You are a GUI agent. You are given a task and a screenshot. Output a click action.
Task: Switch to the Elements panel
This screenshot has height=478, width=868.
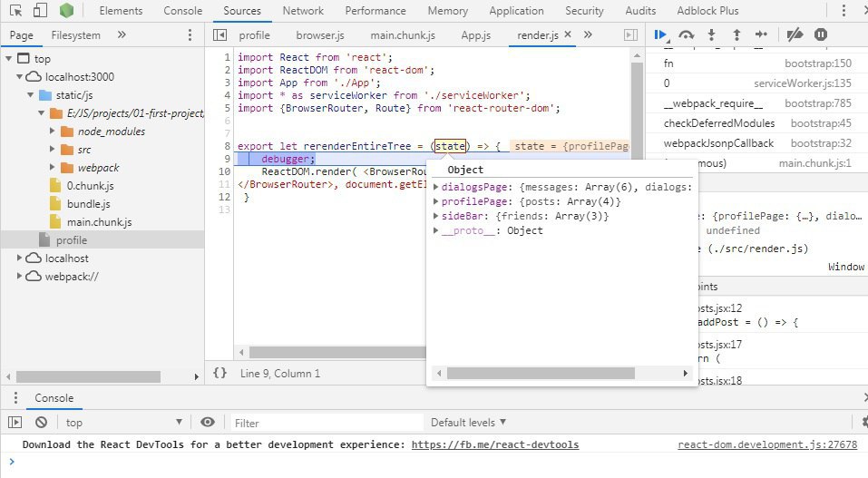[x=121, y=11]
